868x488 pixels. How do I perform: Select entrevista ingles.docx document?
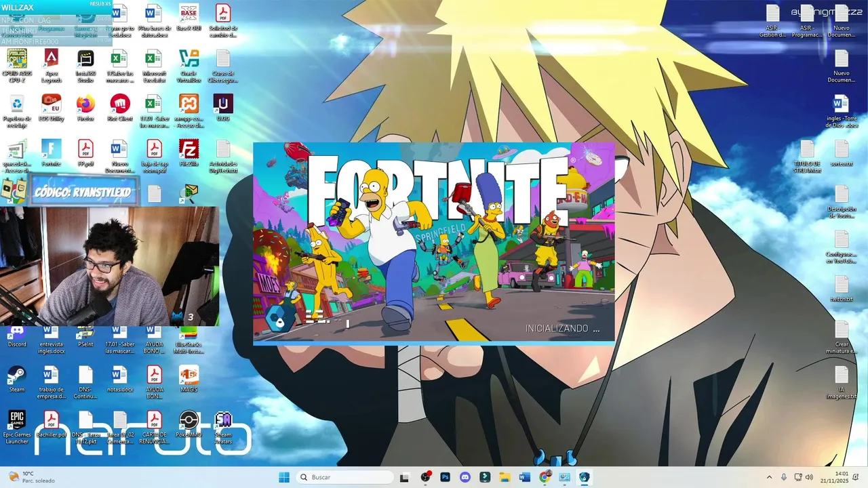tap(51, 339)
